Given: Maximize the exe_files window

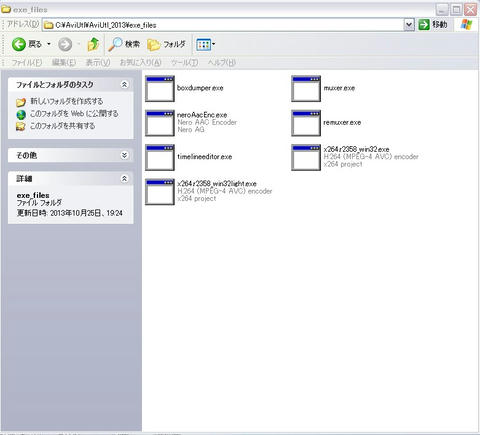Looking at the screenshot, I should (456, 10).
